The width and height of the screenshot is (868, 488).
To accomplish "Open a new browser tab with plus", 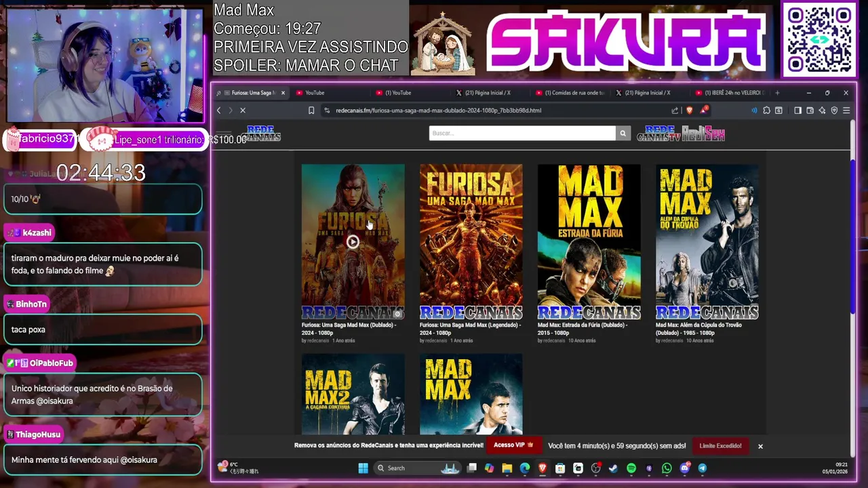I will point(777,93).
